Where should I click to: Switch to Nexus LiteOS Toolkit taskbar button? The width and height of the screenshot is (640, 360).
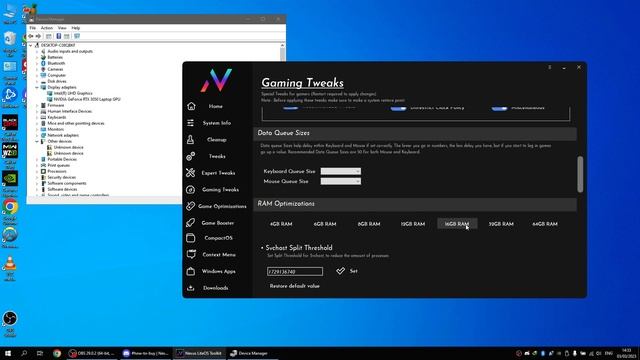tap(200, 353)
